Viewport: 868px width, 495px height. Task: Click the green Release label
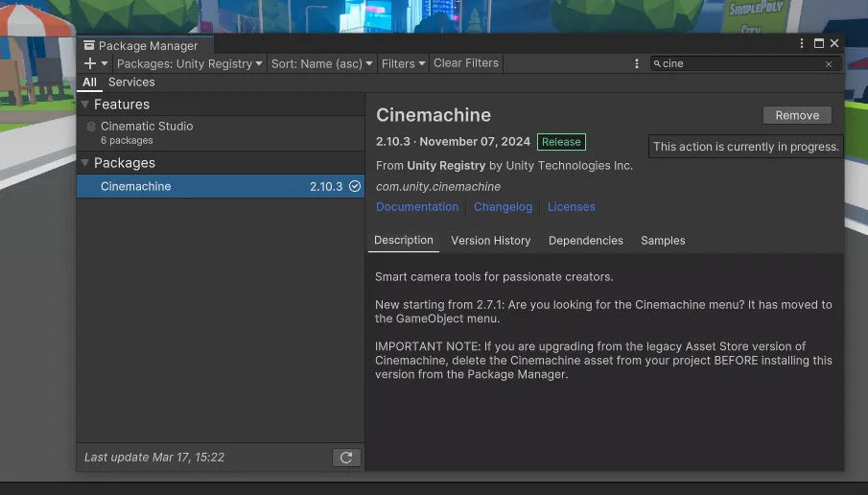coord(561,142)
